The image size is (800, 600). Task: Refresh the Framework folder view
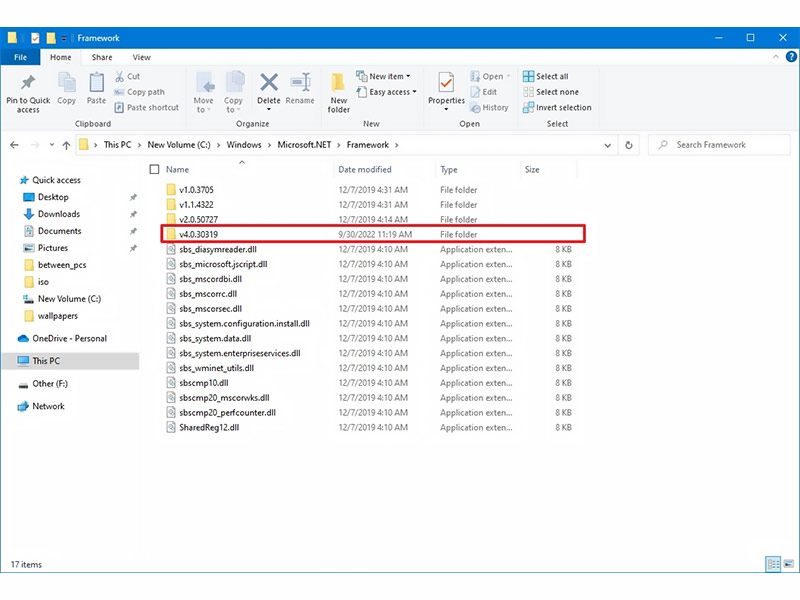(629, 145)
